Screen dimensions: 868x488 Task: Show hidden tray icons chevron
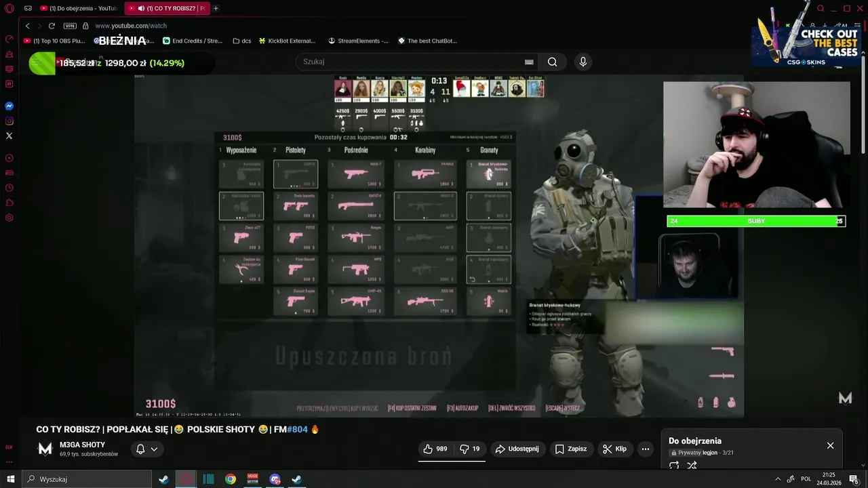pos(777,479)
